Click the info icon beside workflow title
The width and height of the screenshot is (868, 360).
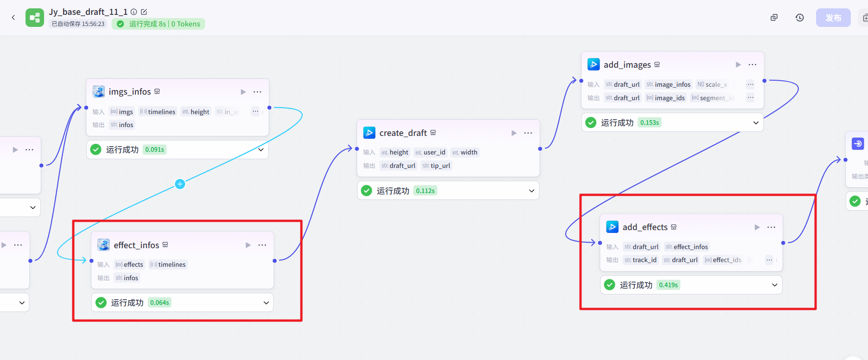[134, 12]
